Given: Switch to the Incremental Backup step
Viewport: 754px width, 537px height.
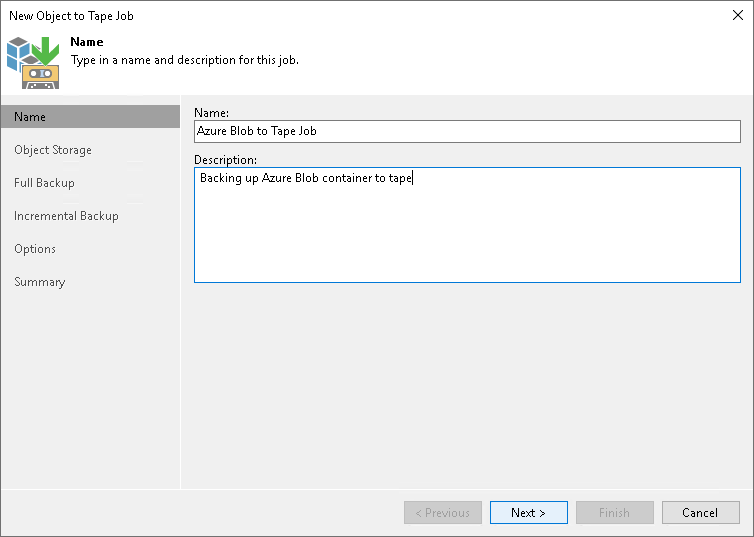Looking at the screenshot, I should [x=66, y=216].
